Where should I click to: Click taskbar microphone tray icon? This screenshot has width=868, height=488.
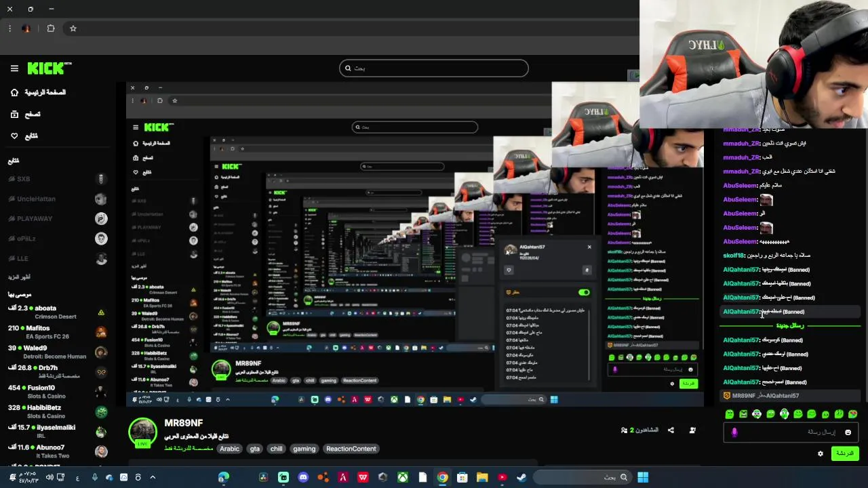[94, 477]
